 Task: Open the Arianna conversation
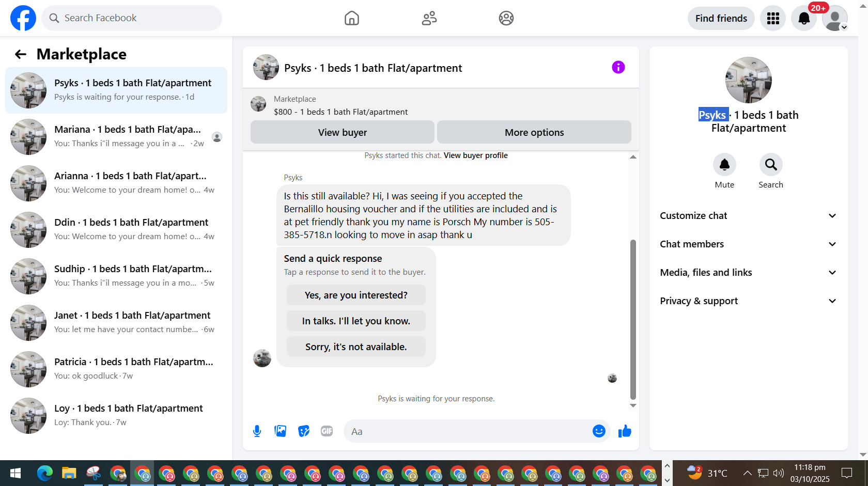pyautogui.click(x=116, y=183)
